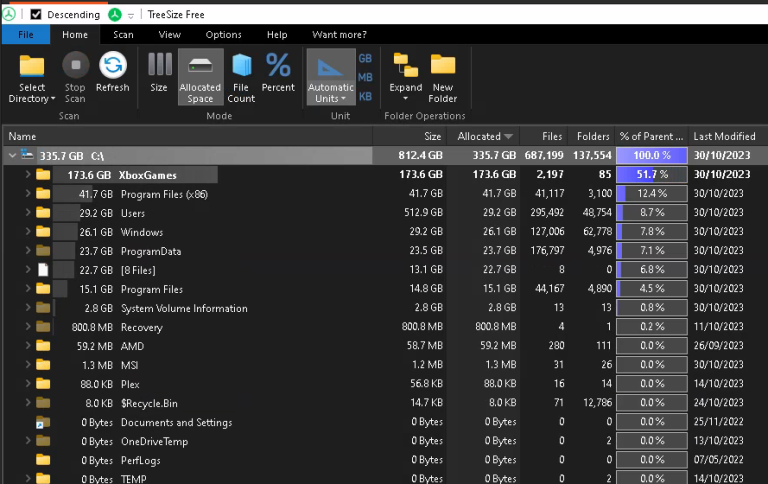Screen dimensions: 768x484
Task: Click the 512.9 GB size value for Users
Action: pyautogui.click(x=423, y=213)
